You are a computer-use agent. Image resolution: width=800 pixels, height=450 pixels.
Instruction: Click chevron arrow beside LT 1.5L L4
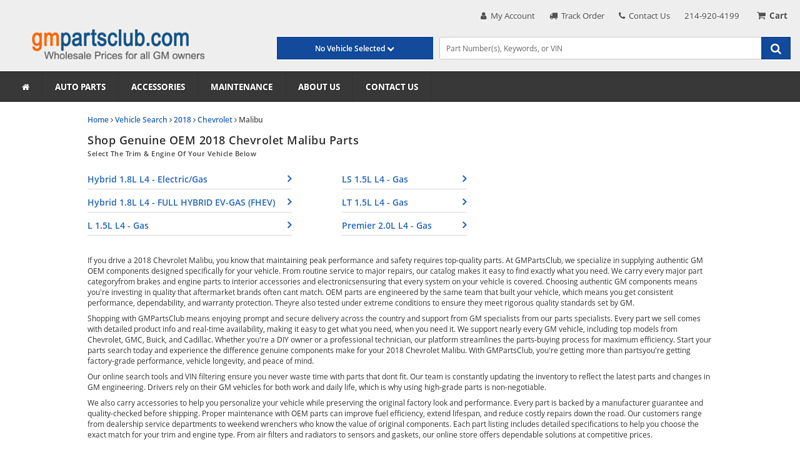click(464, 202)
